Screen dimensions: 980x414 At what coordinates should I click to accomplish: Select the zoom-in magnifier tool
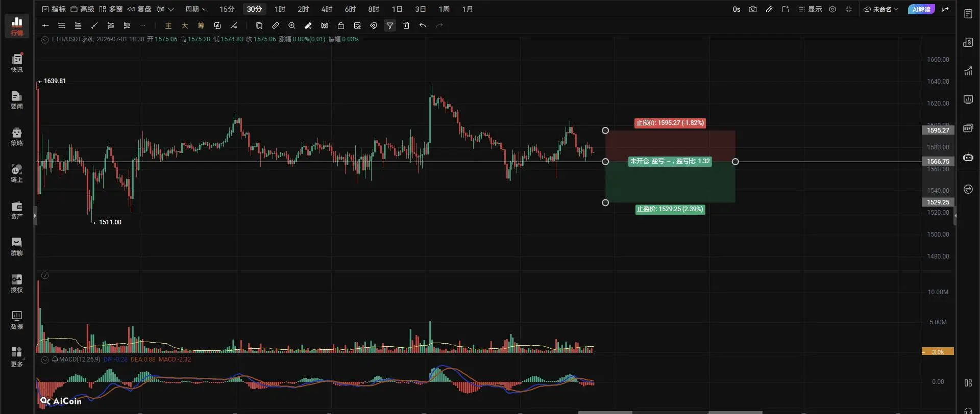point(292,25)
